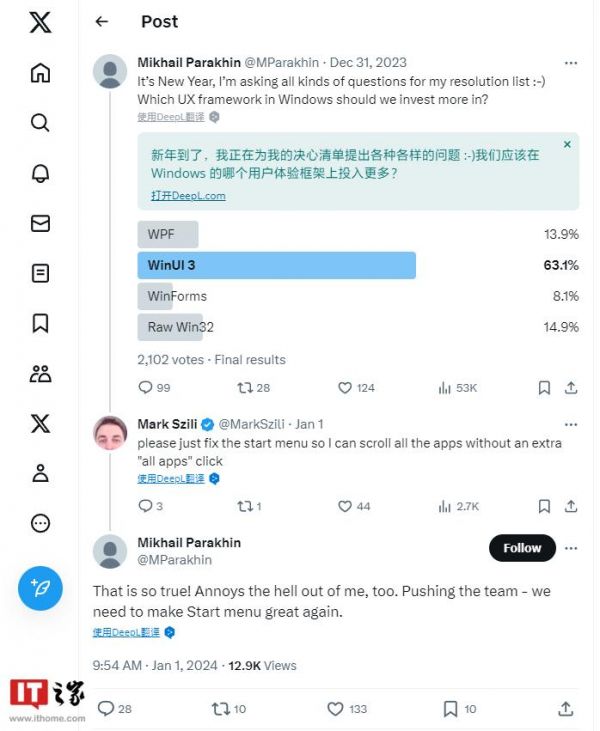600x731 pixels.
Task: Like Mark Szili's reply with the heart icon
Action: click(x=345, y=506)
